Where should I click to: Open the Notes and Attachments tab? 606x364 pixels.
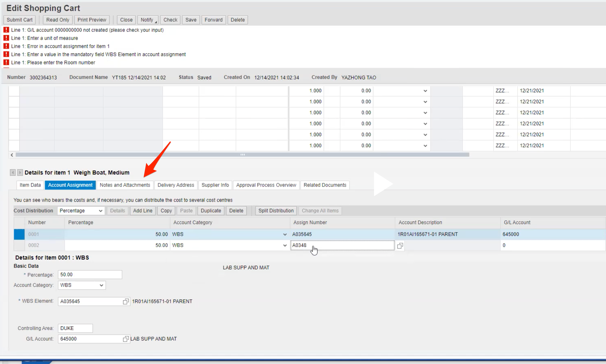[x=125, y=185]
